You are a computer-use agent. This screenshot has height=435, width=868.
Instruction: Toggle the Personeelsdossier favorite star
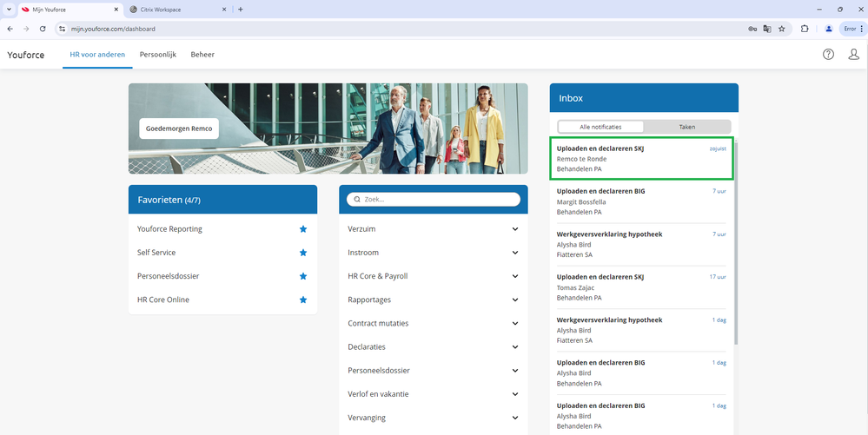point(303,276)
